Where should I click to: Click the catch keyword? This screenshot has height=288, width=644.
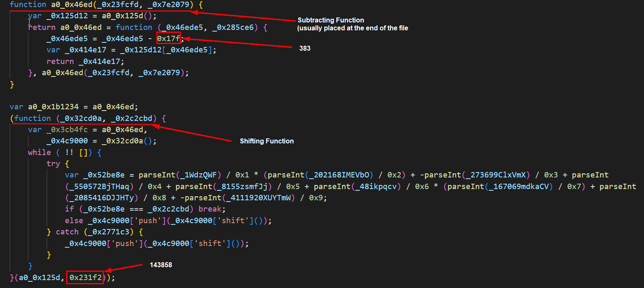(67, 232)
